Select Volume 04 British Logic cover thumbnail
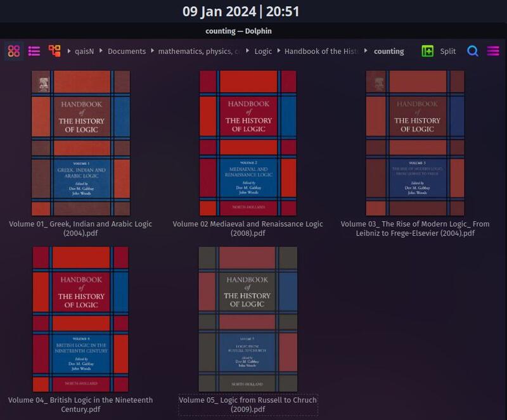 pos(80,319)
